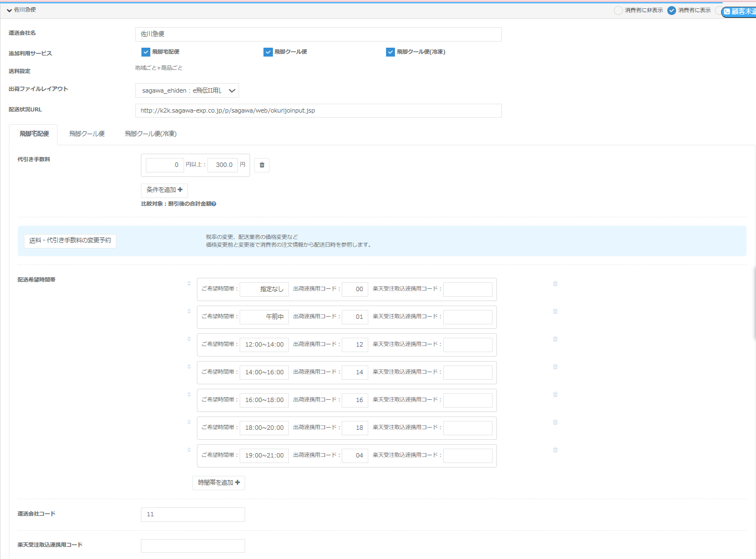The height and width of the screenshot is (559, 756).
Task: Delete the 午前中 time slot row
Action: tap(555, 312)
